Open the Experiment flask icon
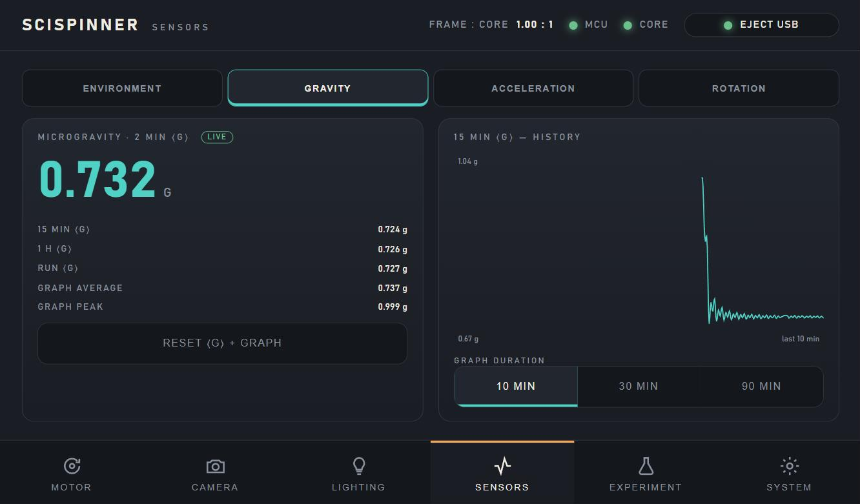Screen dimensions: 860x504 click(646, 466)
